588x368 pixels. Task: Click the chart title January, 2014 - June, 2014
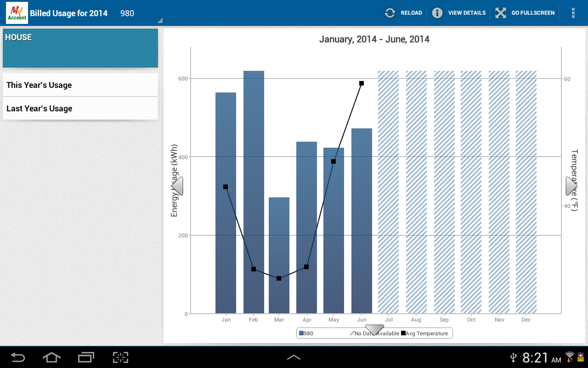tap(374, 39)
